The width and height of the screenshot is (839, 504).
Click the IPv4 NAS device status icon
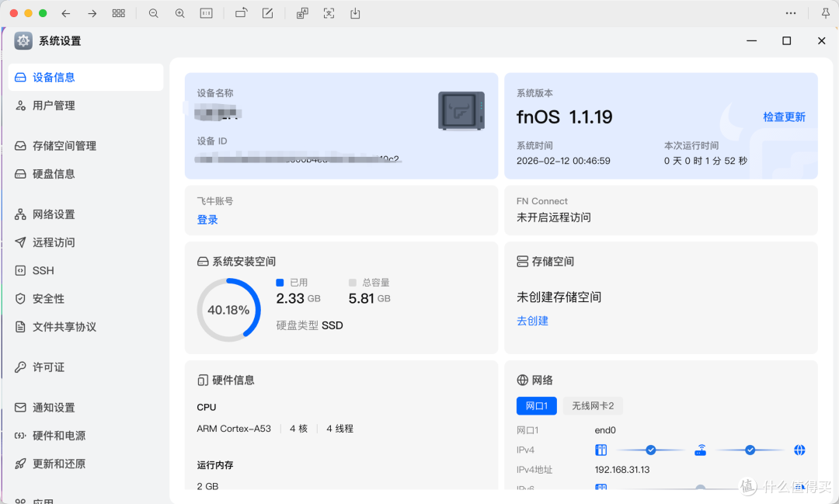(601, 450)
